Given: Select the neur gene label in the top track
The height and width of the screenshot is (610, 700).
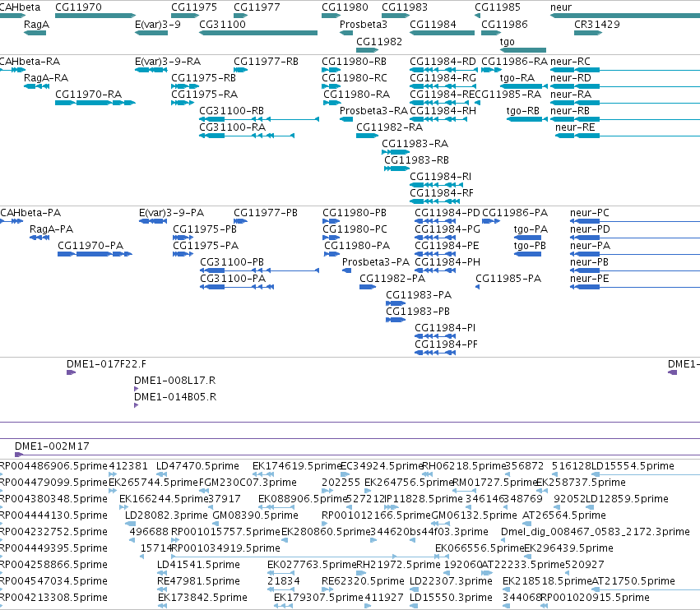Looking at the screenshot, I should [561, 7].
